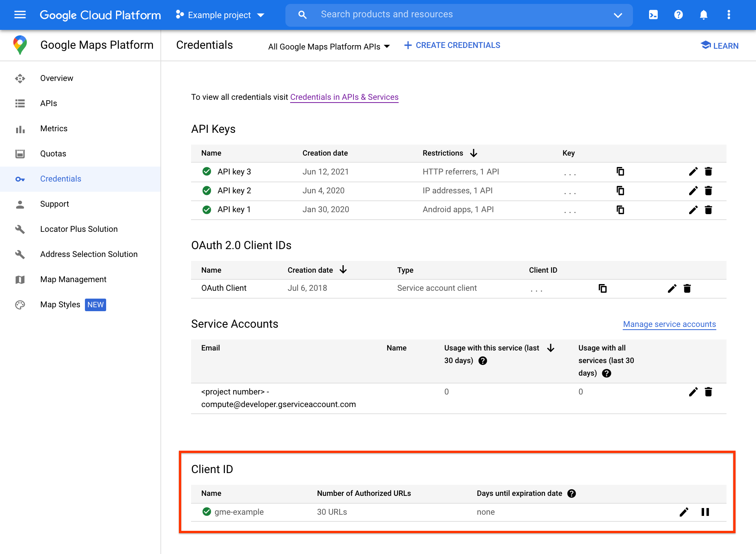Click the copy icon for API key 3

click(620, 172)
